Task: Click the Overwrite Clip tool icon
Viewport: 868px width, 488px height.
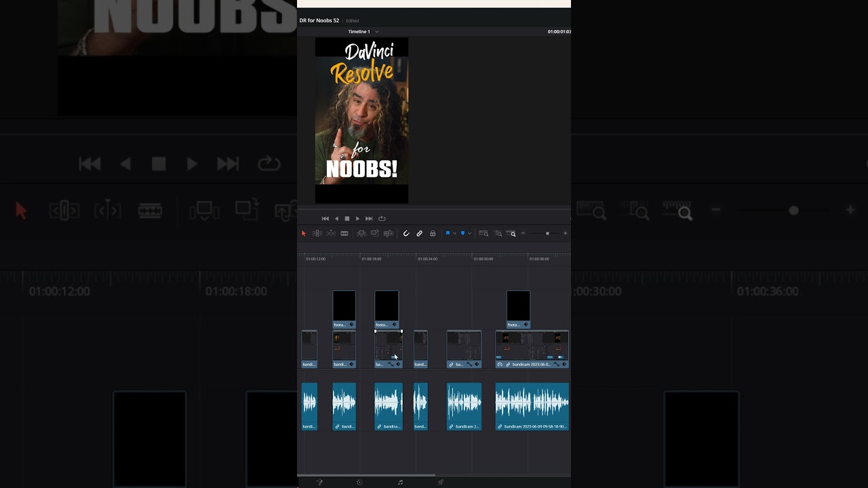Action: coord(374,233)
